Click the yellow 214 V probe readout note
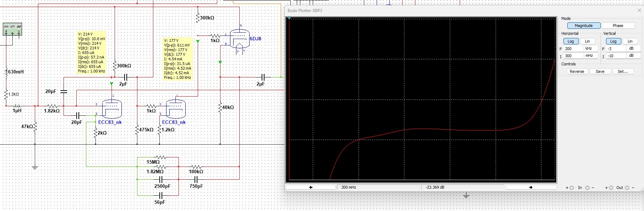 pos(92,53)
